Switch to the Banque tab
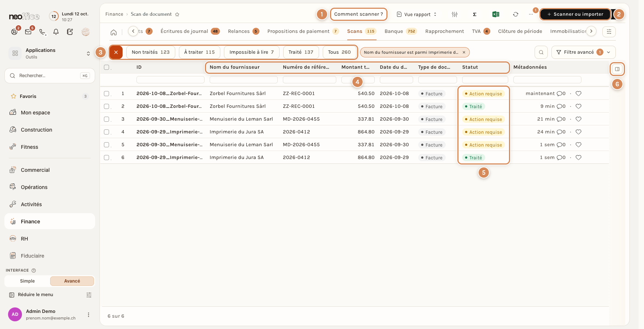This screenshot has width=644, height=329. pos(400,31)
